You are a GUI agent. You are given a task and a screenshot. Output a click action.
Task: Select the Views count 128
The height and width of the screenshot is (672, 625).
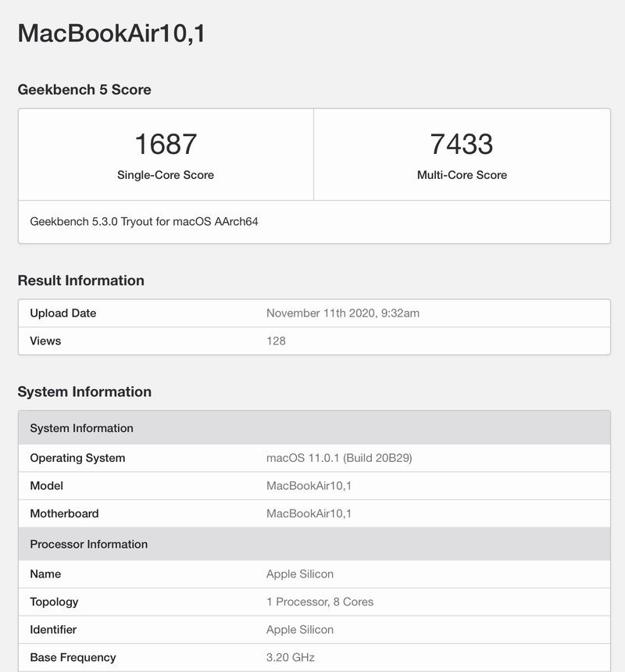[274, 341]
